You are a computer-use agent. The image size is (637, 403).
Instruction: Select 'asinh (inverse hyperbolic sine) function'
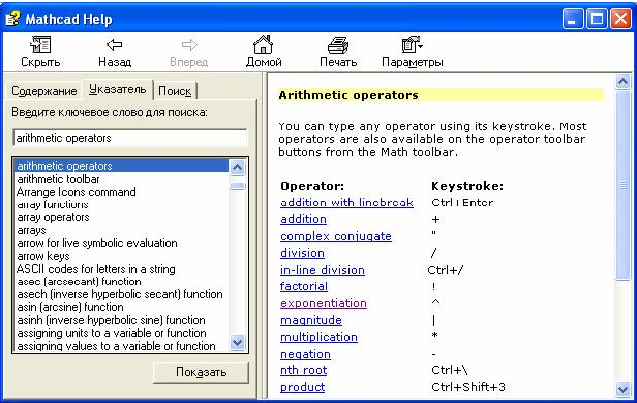pyautogui.click(x=111, y=320)
